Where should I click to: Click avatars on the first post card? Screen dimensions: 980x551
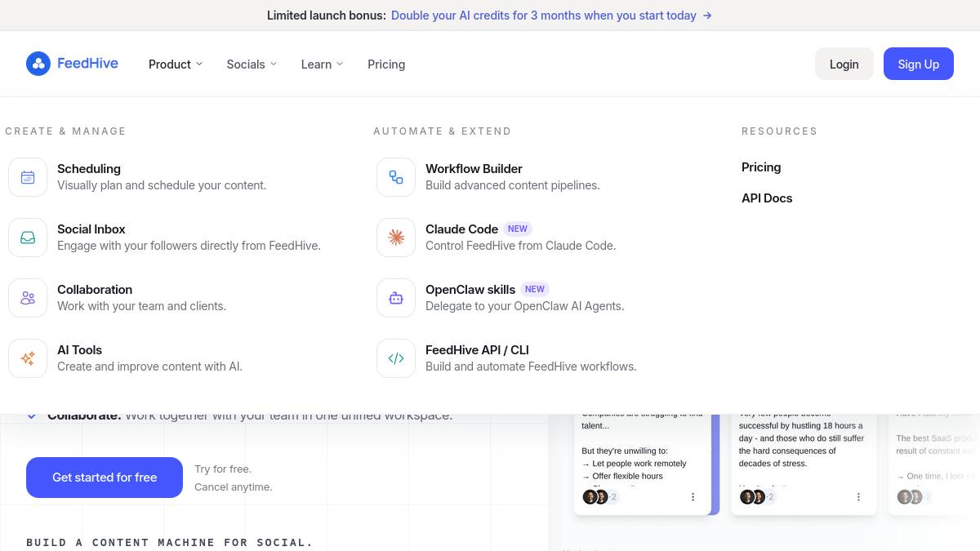tap(599, 496)
